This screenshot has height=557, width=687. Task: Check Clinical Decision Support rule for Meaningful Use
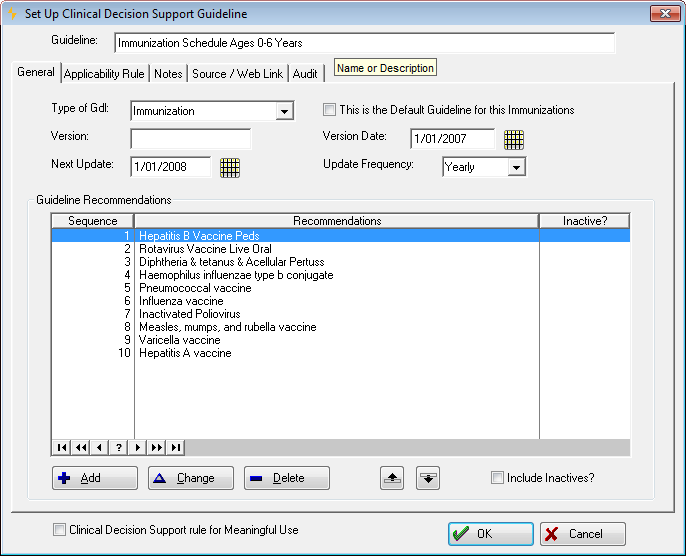(x=59, y=529)
